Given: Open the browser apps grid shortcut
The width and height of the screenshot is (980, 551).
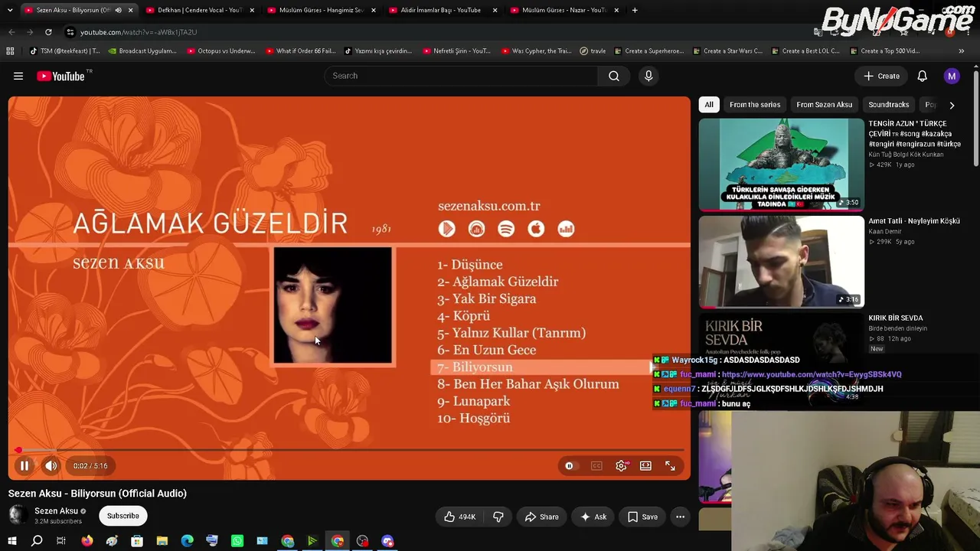Looking at the screenshot, I should [x=10, y=51].
